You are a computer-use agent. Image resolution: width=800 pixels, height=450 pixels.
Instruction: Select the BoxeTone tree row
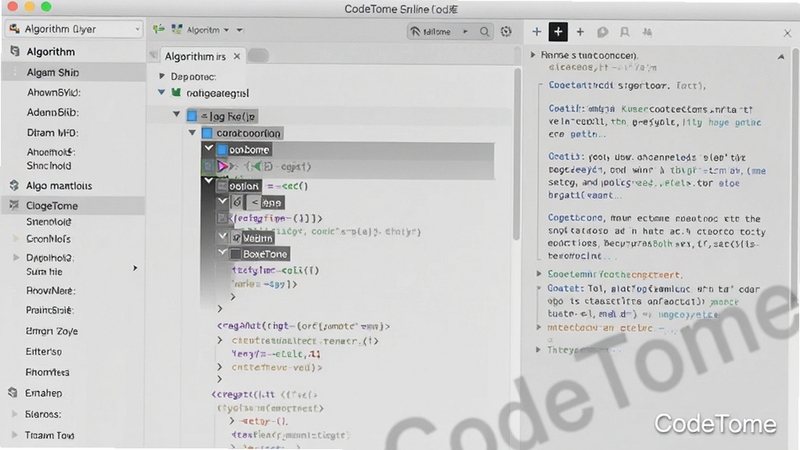click(x=259, y=254)
